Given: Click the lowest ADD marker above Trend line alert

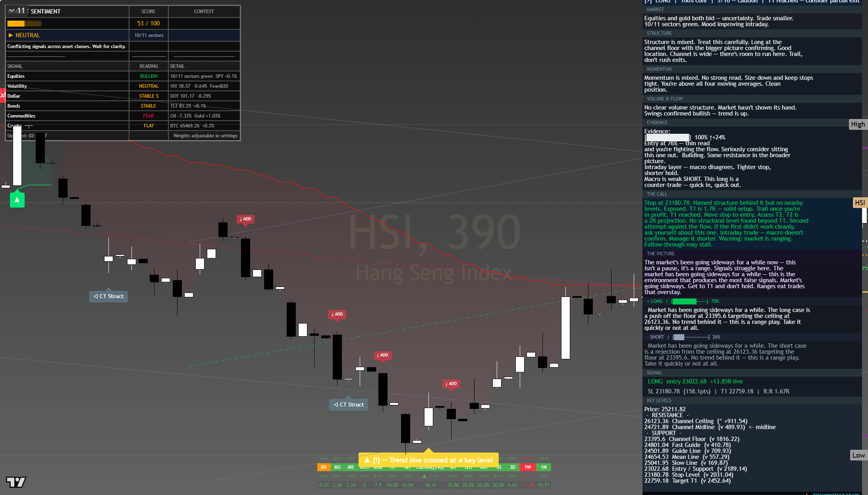Looking at the screenshot, I should tap(451, 384).
